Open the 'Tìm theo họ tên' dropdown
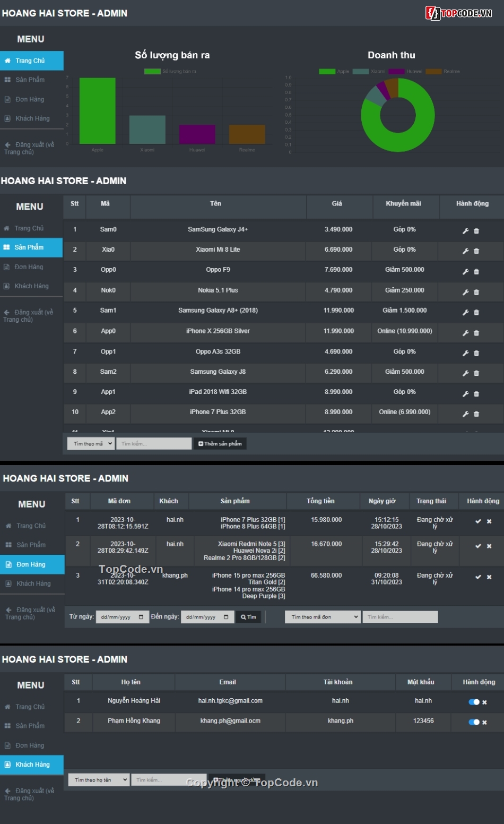The height and width of the screenshot is (824, 504). pyautogui.click(x=99, y=780)
